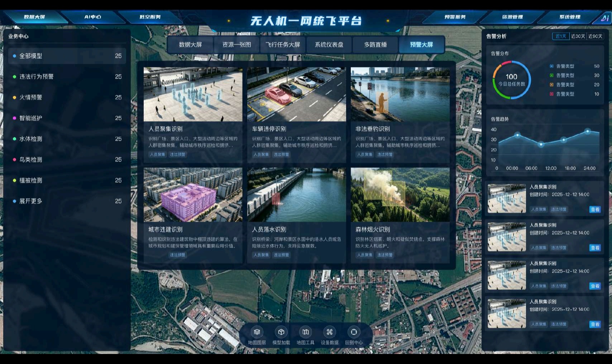Open the 人员落水识别 model thumbnail
Viewport: 612px width, 364px height.
[297, 195]
